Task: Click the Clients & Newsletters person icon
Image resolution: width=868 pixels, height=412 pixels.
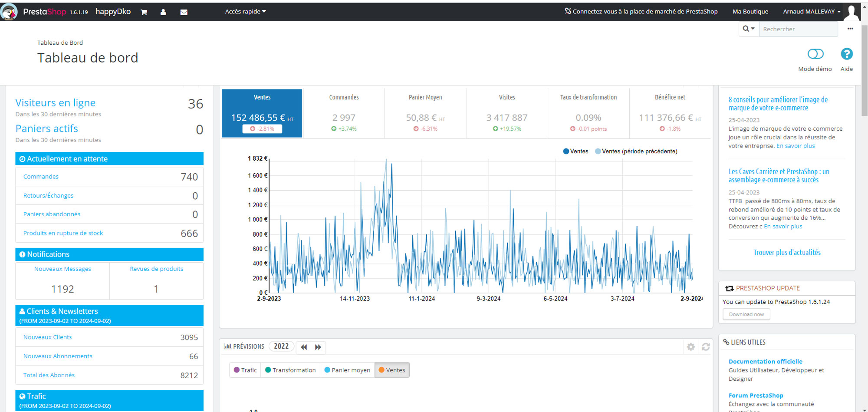Action: [22, 311]
